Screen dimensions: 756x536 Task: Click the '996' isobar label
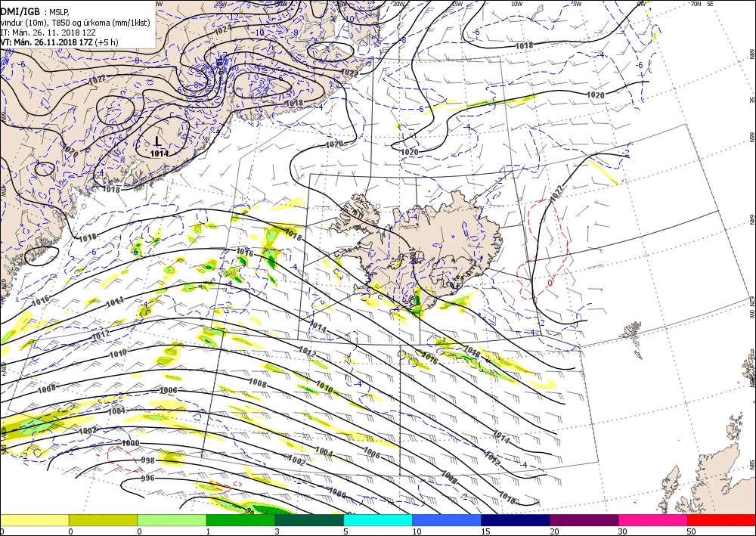click(x=148, y=478)
